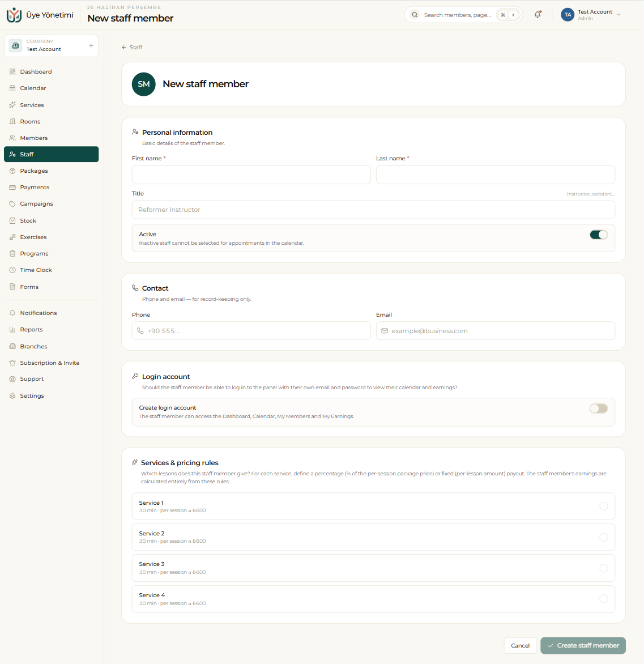Open the Staff sidebar menu item
644x664 pixels.
tap(51, 154)
